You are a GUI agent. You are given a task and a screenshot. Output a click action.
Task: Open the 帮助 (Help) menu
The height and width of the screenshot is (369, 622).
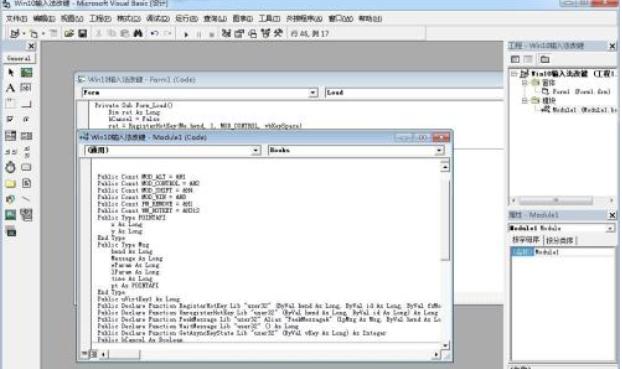tap(370, 19)
